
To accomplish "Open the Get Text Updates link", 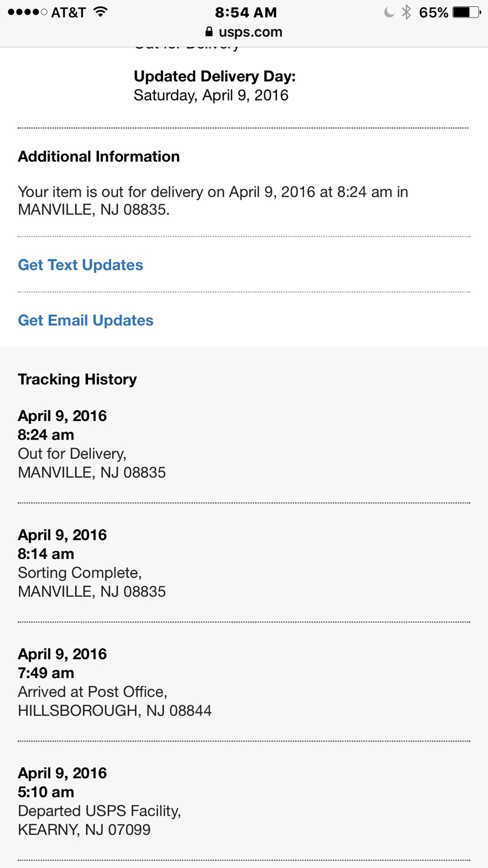I will click(x=81, y=265).
